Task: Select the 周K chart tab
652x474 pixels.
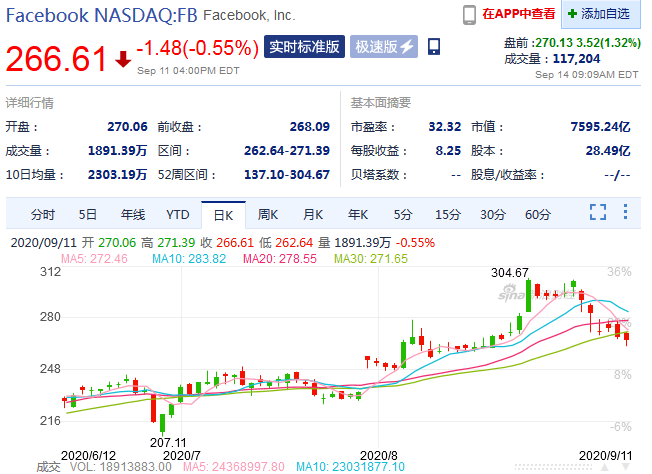Action: tap(268, 215)
